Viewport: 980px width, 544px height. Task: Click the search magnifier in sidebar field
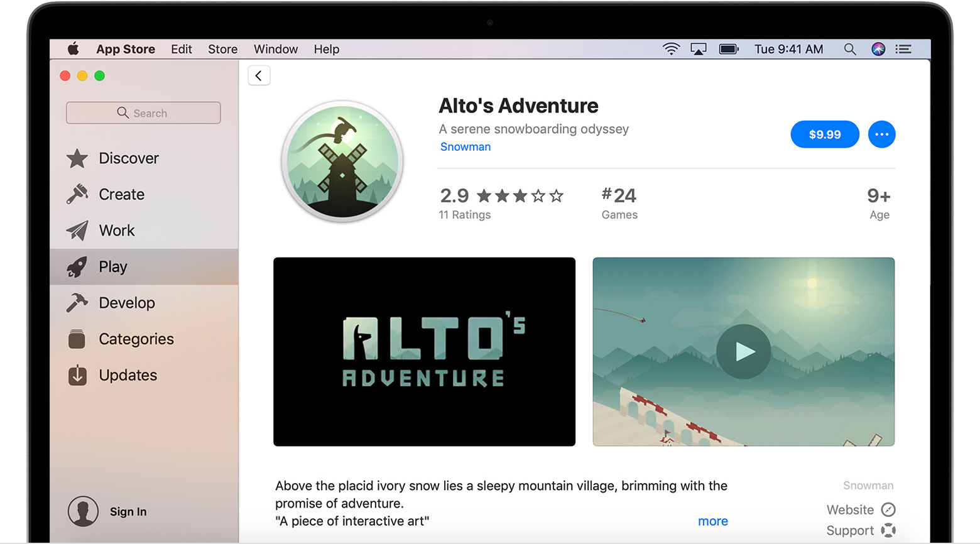click(122, 112)
